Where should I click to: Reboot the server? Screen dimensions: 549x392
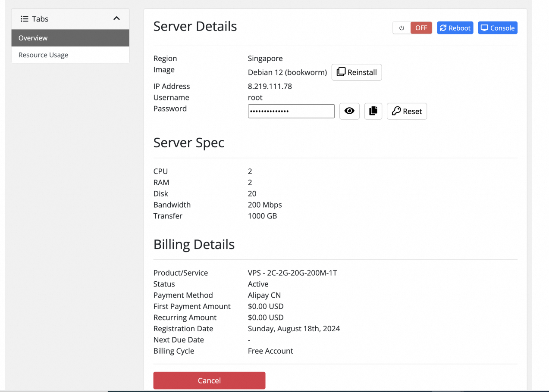tap(455, 28)
